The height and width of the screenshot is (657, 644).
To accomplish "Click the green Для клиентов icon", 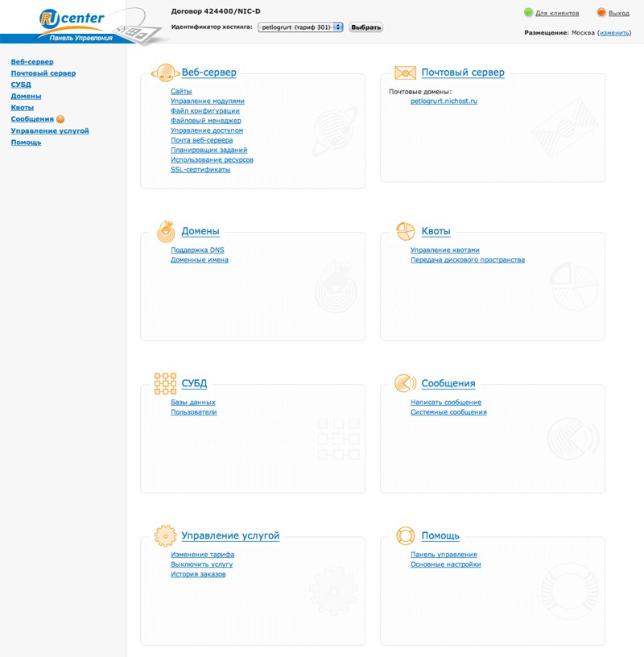I will (x=528, y=13).
